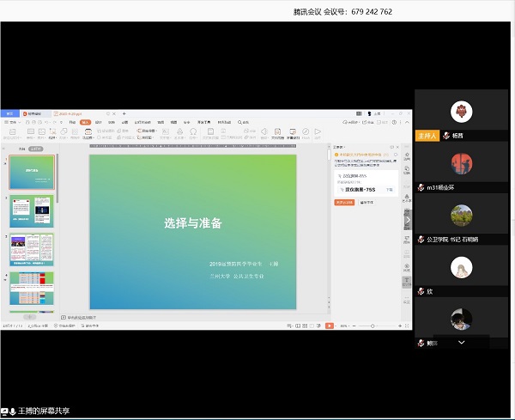Select the 插入 ribbon tab
Image resolution: width=515 pixels, height=420 pixels.
(x=85, y=122)
